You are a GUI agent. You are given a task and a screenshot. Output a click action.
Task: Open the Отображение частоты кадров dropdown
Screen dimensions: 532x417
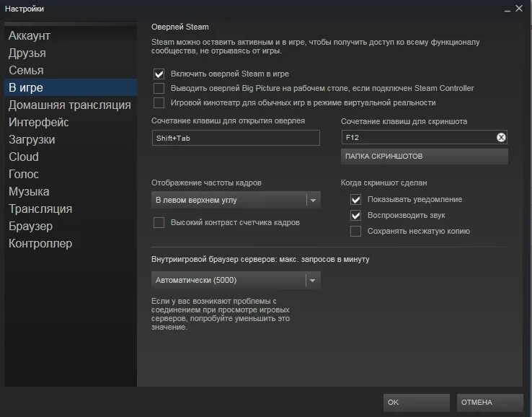(236, 200)
